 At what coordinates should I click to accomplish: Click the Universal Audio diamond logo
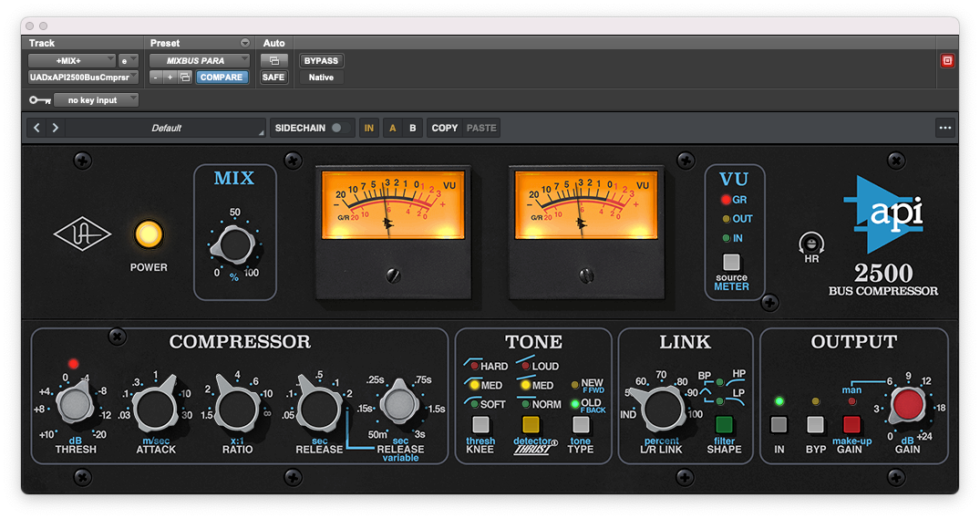[82, 234]
